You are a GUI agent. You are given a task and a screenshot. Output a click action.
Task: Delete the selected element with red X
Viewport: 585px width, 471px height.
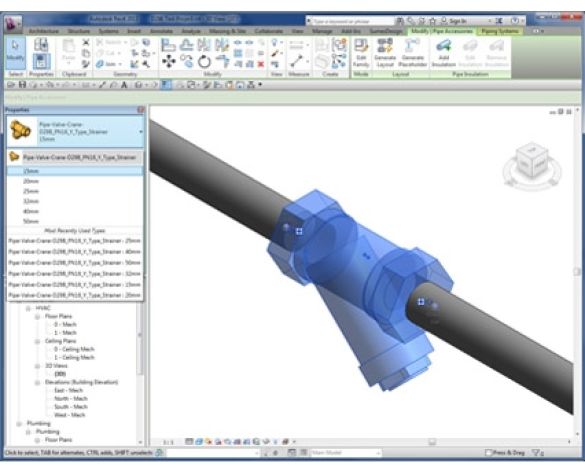pyautogui.click(x=261, y=64)
